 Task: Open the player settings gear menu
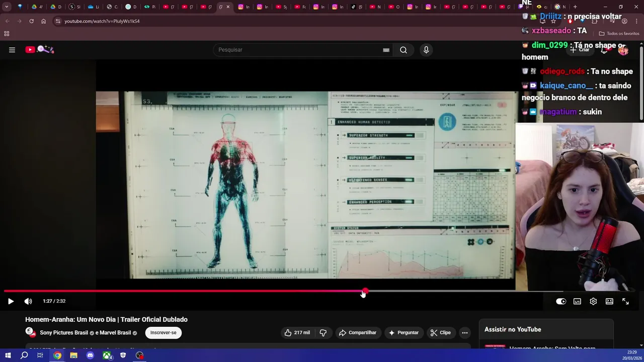point(593,301)
